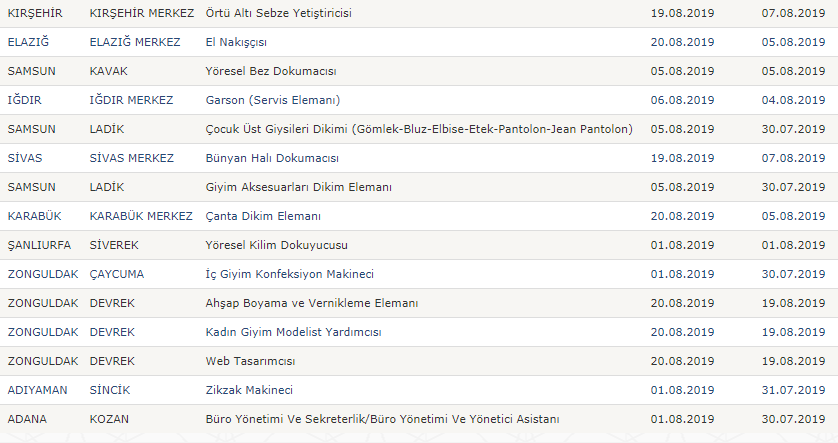This screenshot has width=838, height=443.
Task: Select Büro Yönetimi Ve Sekreterlik course
Action: click(x=382, y=419)
